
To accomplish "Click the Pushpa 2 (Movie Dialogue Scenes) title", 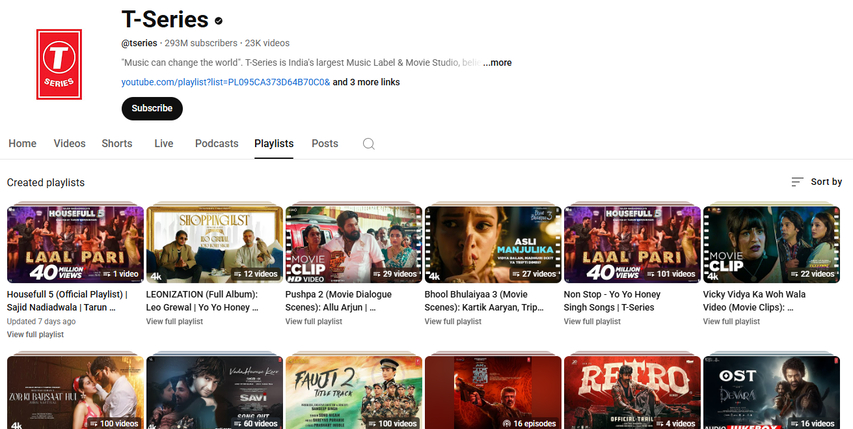I will click(338, 301).
